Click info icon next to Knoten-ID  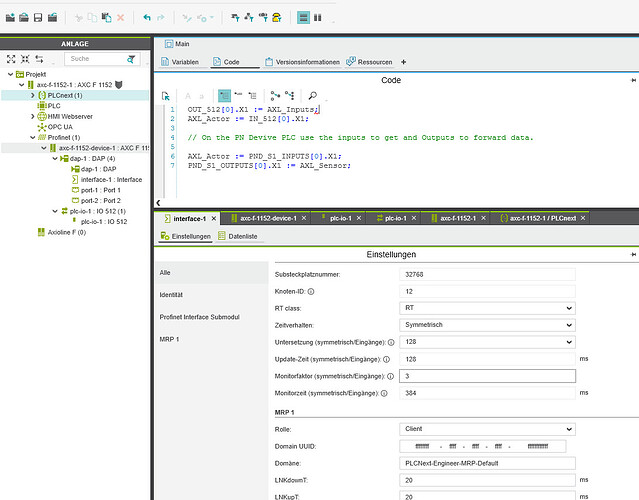(311, 290)
